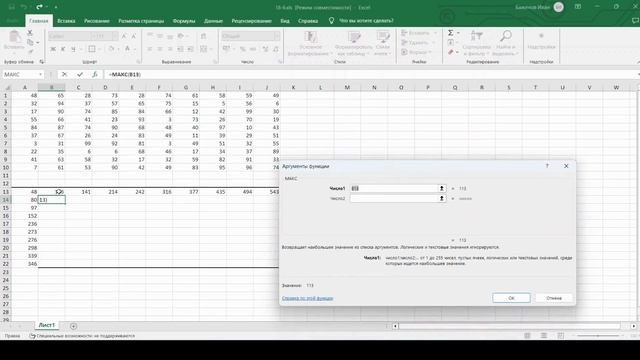
Task: Toggle Align Left in alignment group
Action: (150, 49)
